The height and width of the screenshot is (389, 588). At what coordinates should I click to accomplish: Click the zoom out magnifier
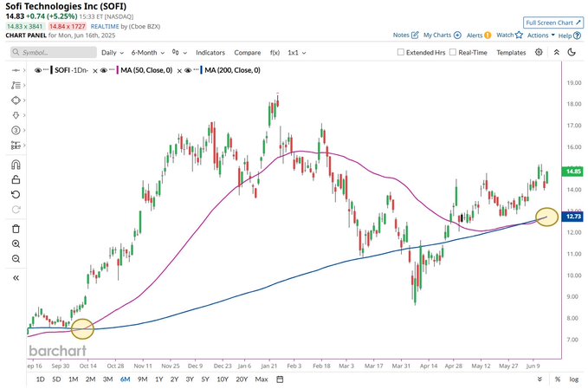point(16,259)
